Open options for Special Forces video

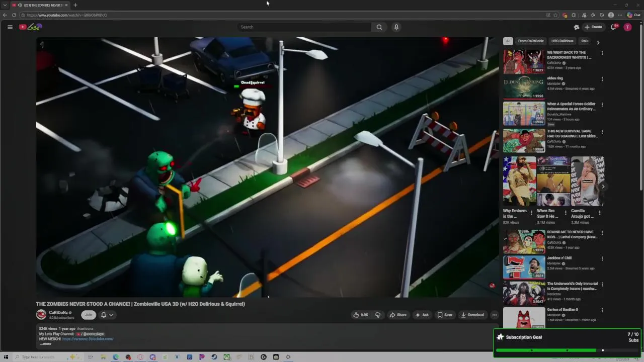tap(602, 105)
